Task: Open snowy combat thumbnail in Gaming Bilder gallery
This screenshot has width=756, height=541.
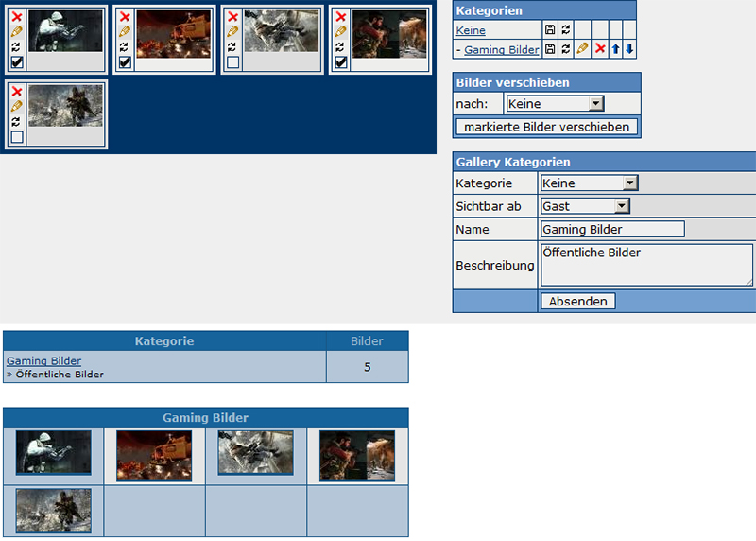Action: (255, 453)
